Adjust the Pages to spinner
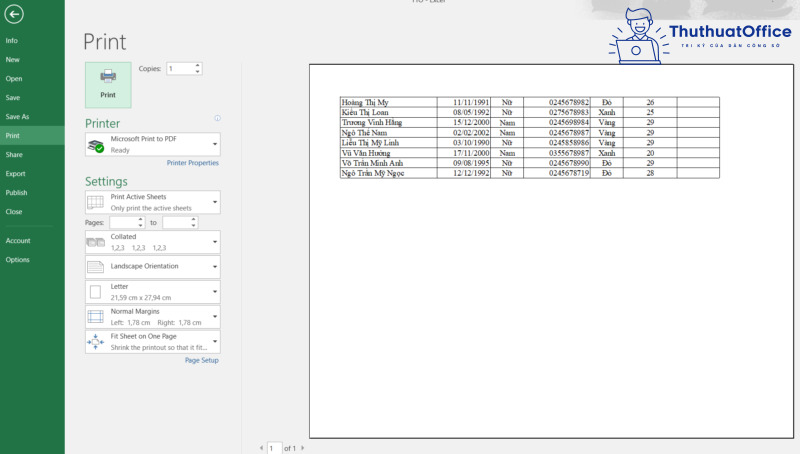The width and height of the screenshot is (800, 454). [193, 222]
